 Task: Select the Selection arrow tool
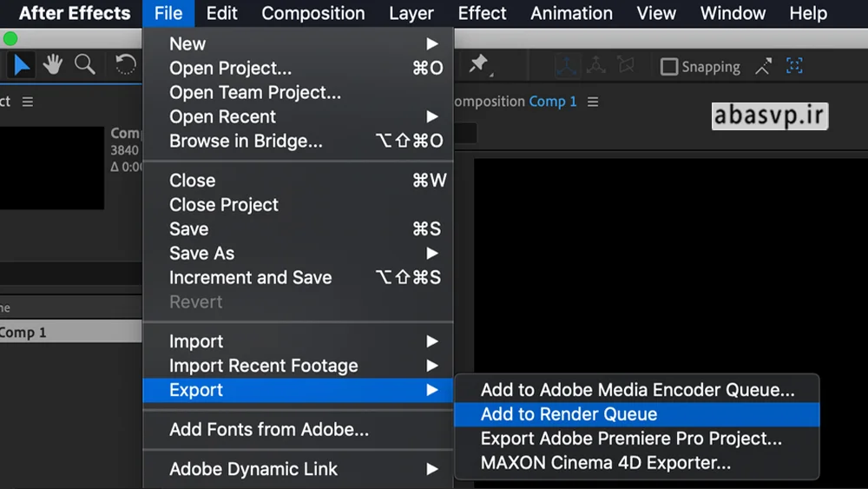[21, 65]
